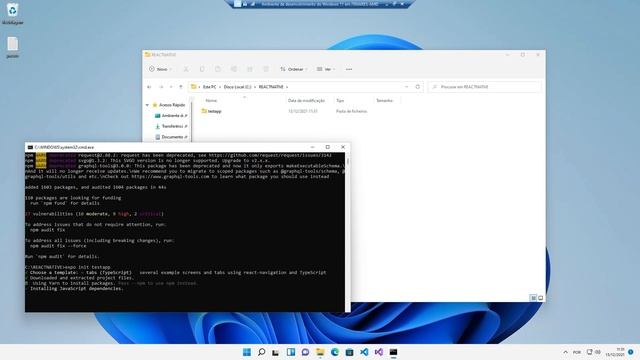The width and height of the screenshot is (640, 360).
Task: Click Disco Local (C:) in the breadcrumb
Action: [x=238, y=87]
